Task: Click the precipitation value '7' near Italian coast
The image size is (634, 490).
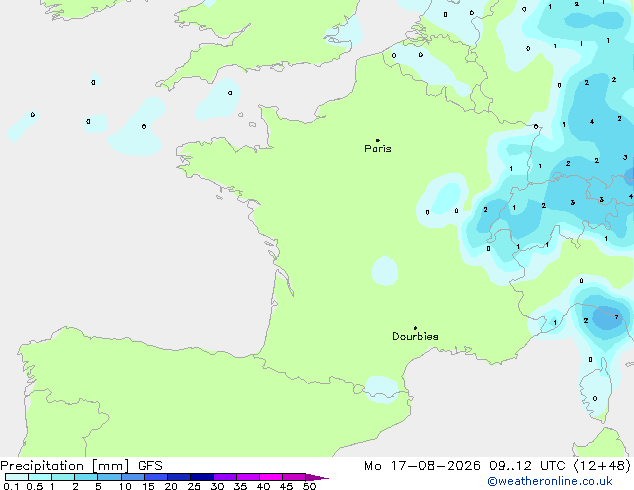Action: [x=616, y=317]
